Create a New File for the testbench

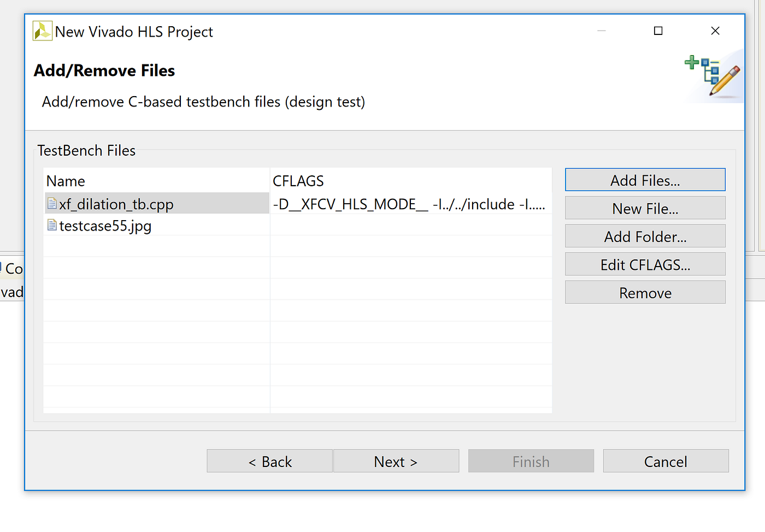click(x=645, y=208)
